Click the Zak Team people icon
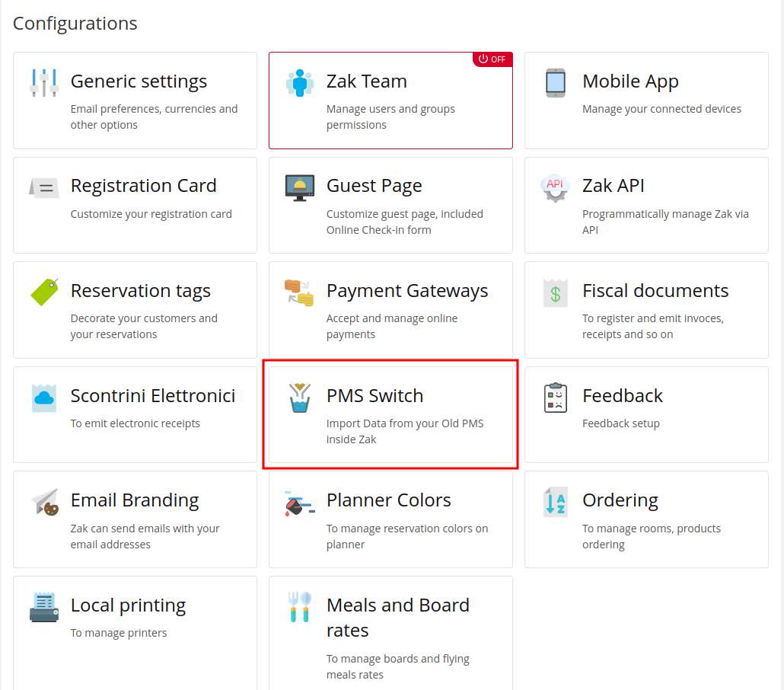 click(300, 82)
